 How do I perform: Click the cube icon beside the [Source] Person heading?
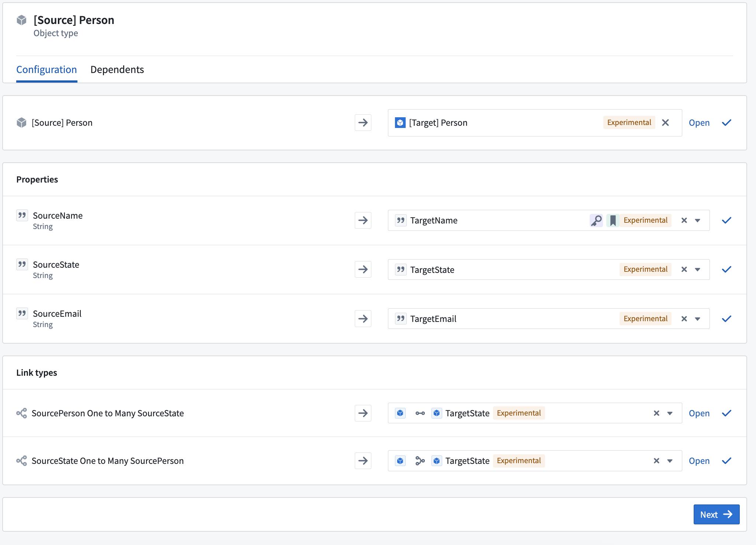22,20
